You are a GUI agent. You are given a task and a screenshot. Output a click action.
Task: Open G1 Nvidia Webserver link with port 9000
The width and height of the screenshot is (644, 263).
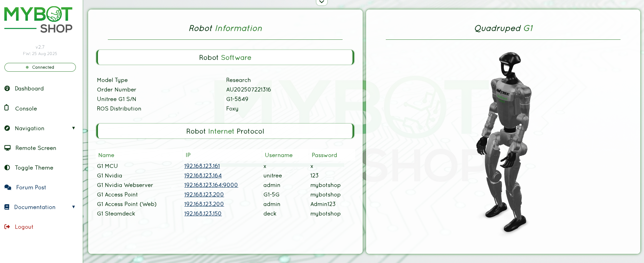click(x=211, y=185)
